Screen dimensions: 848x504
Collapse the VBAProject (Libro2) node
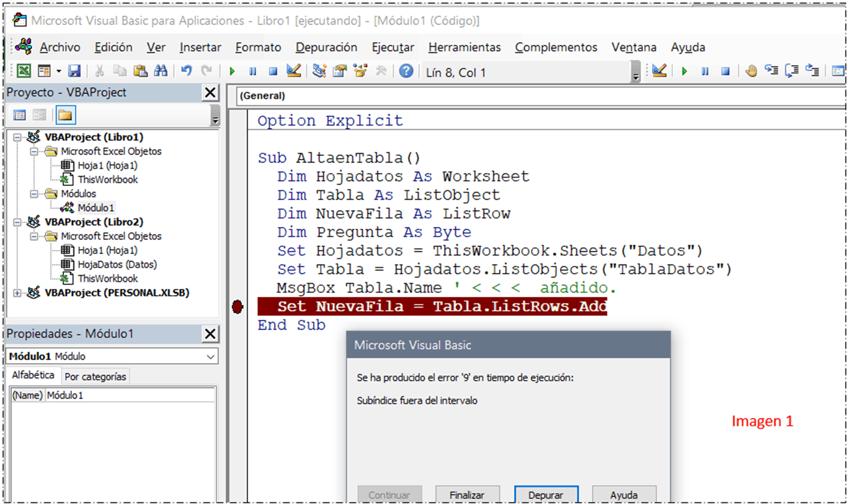(x=18, y=222)
